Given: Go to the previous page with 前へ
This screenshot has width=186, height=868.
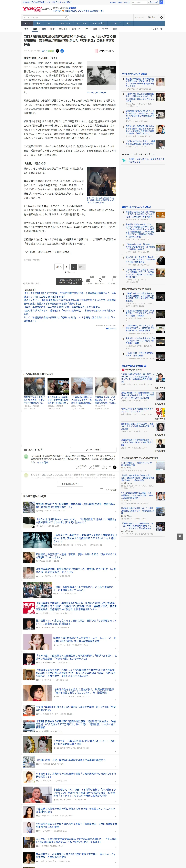Looking at the screenshot, I should (59, 266).
